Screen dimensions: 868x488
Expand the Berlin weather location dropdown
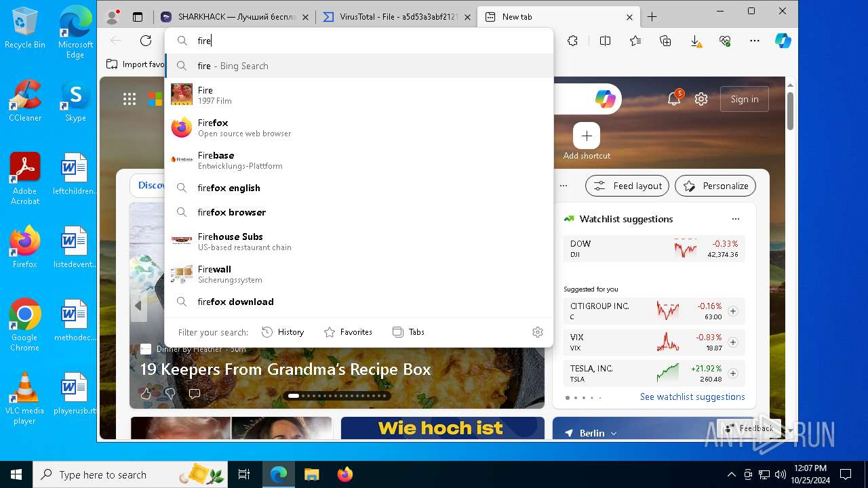614,433
